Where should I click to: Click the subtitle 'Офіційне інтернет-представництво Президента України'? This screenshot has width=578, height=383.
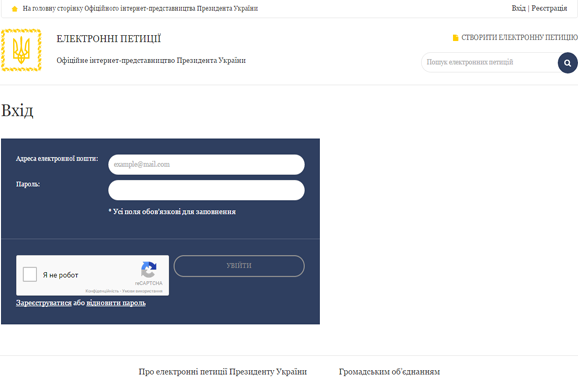pos(151,60)
